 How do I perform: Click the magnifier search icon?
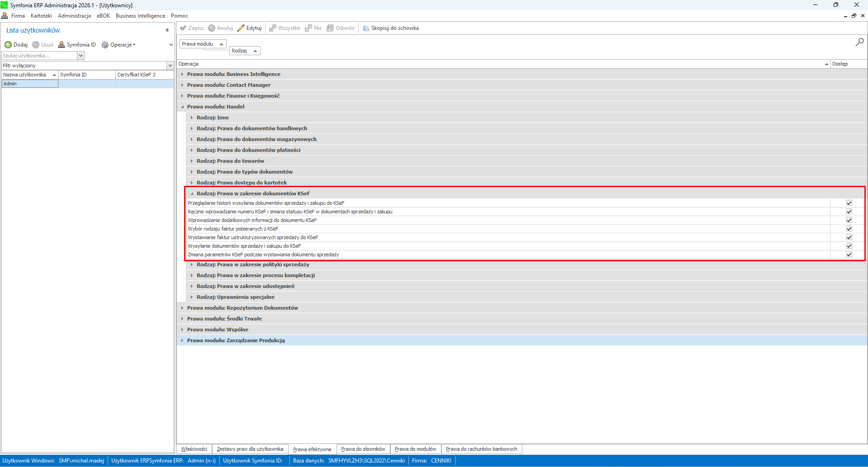click(859, 42)
